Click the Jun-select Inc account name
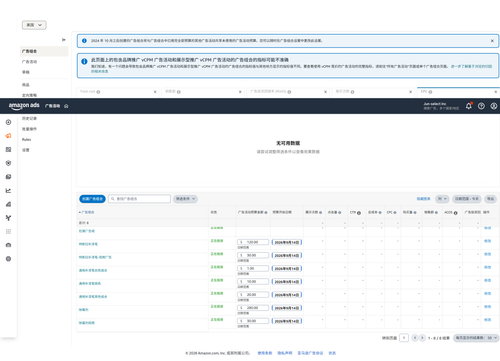The height and width of the screenshot is (361, 500). (x=435, y=104)
